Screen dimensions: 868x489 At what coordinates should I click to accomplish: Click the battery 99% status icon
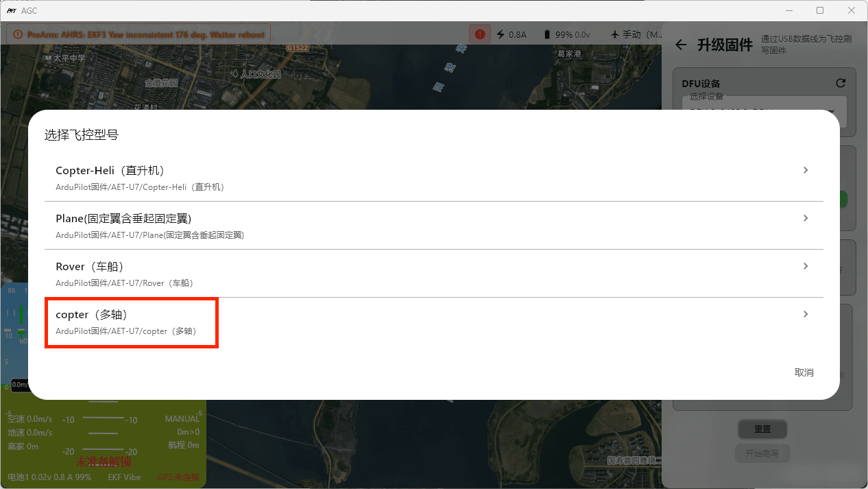(x=546, y=34)
